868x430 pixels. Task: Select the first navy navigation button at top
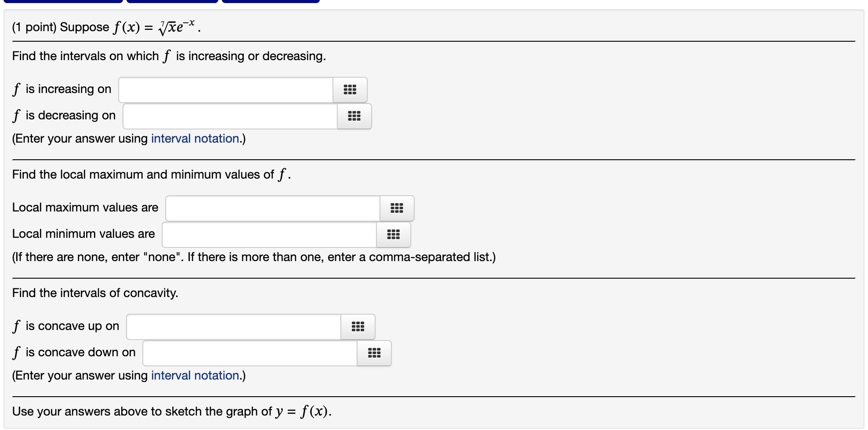coord(64,1)
